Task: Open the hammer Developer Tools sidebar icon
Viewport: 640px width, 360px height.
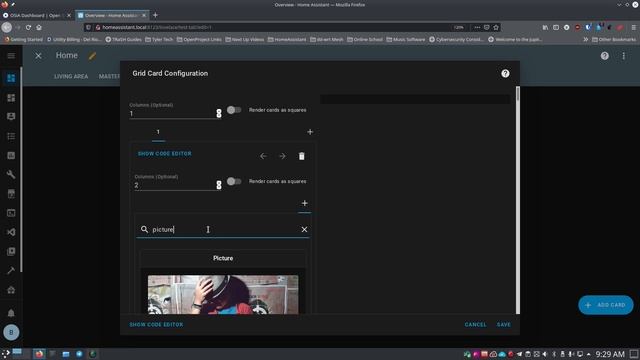Action: click(11, 271)
